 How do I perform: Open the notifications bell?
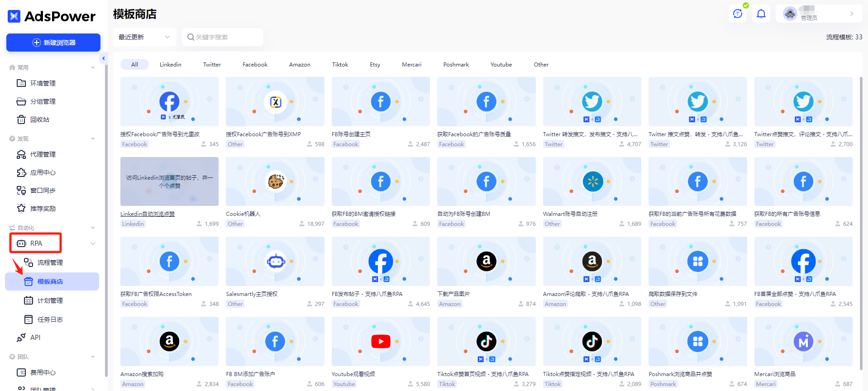tap(761, 14)
